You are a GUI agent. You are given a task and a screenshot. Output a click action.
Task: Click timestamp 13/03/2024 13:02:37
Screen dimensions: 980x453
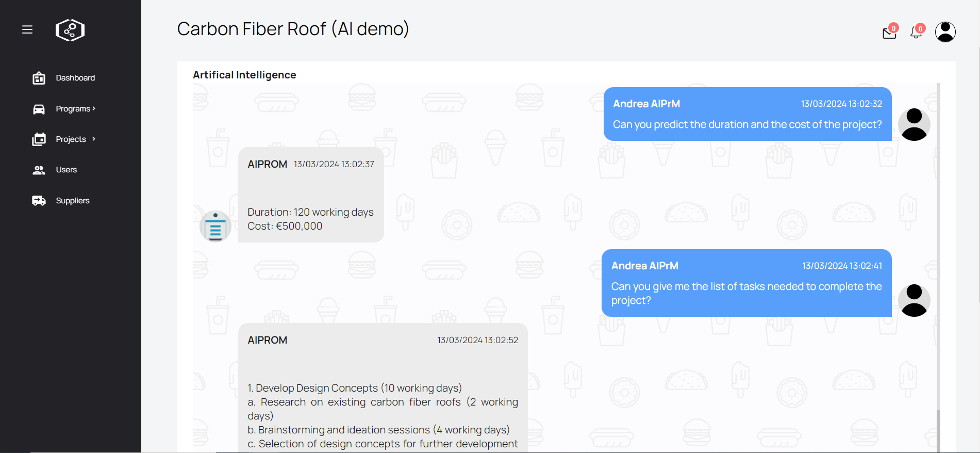334,164
